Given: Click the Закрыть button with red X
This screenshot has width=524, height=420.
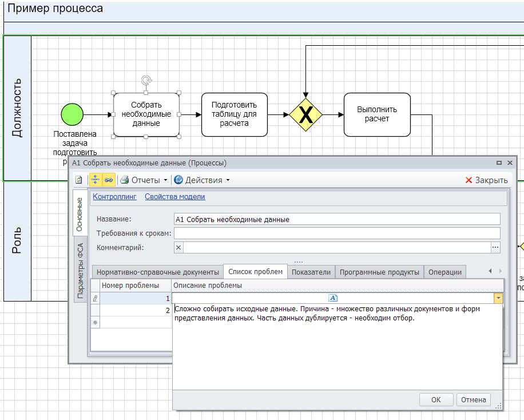Looking at the screenshot, I should coord(486,180).
